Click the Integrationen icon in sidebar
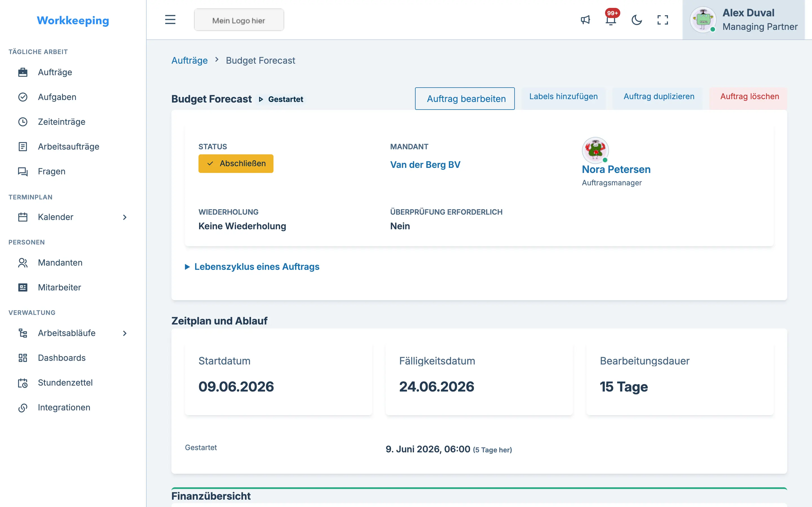Screen dimensions: 812x507 point(23,407)
